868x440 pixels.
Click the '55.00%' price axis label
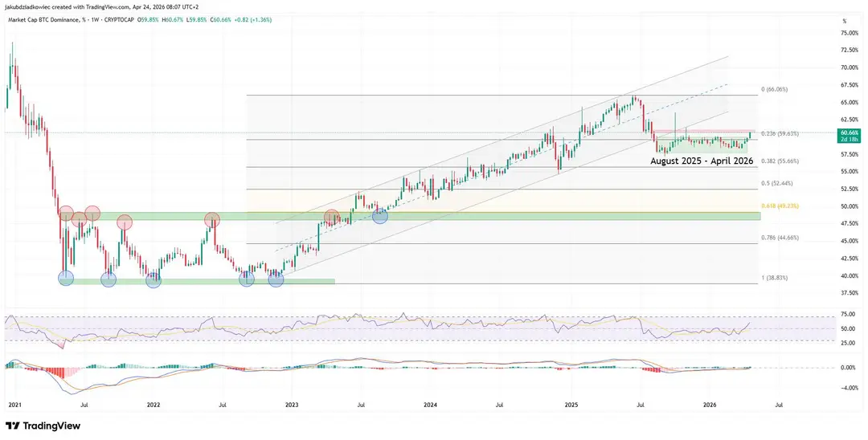coord(850,171)
